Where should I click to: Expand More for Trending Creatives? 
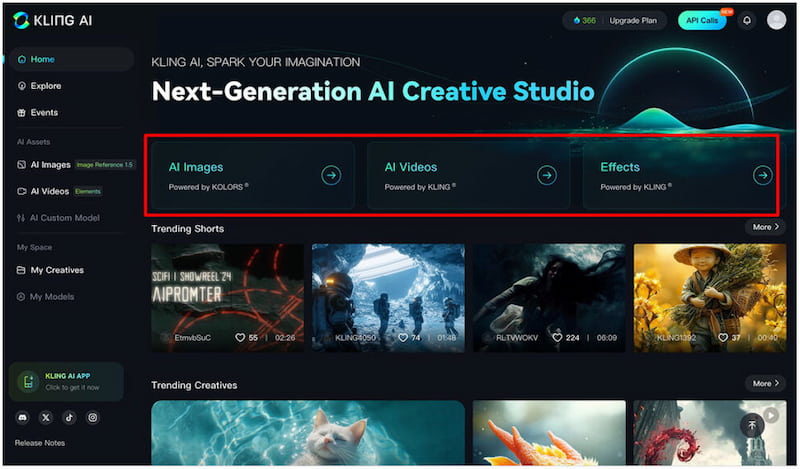tap(765, 383)
